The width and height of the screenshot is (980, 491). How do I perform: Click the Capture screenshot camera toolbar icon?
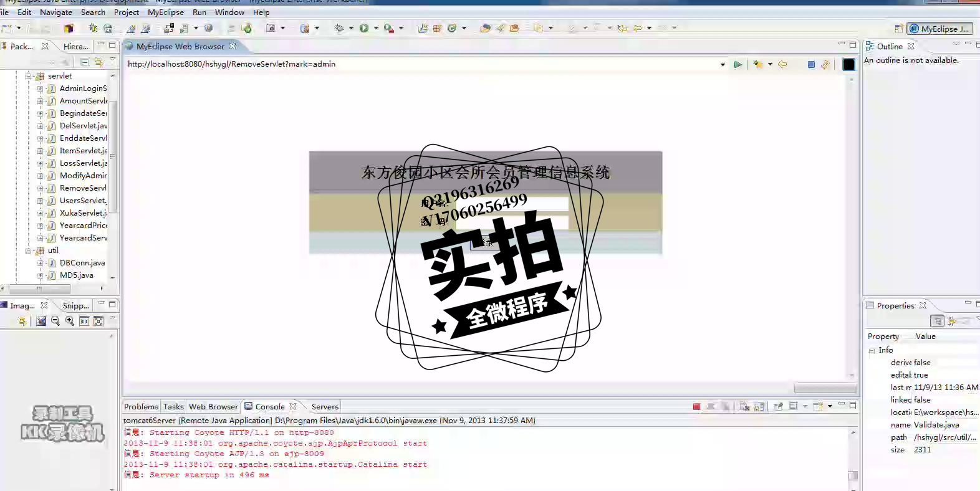click(x=271, y=28)
